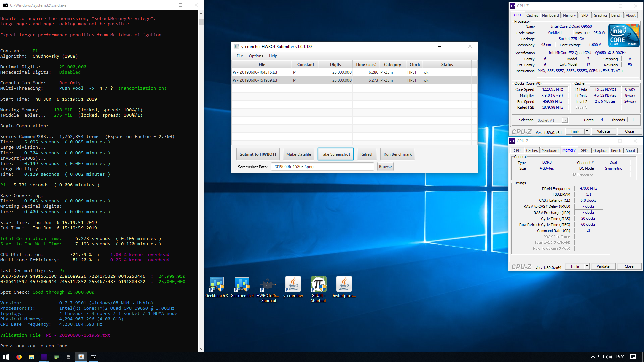Click the Time (secs) column header
Viewport: 644px width, 362px height.
366,65
